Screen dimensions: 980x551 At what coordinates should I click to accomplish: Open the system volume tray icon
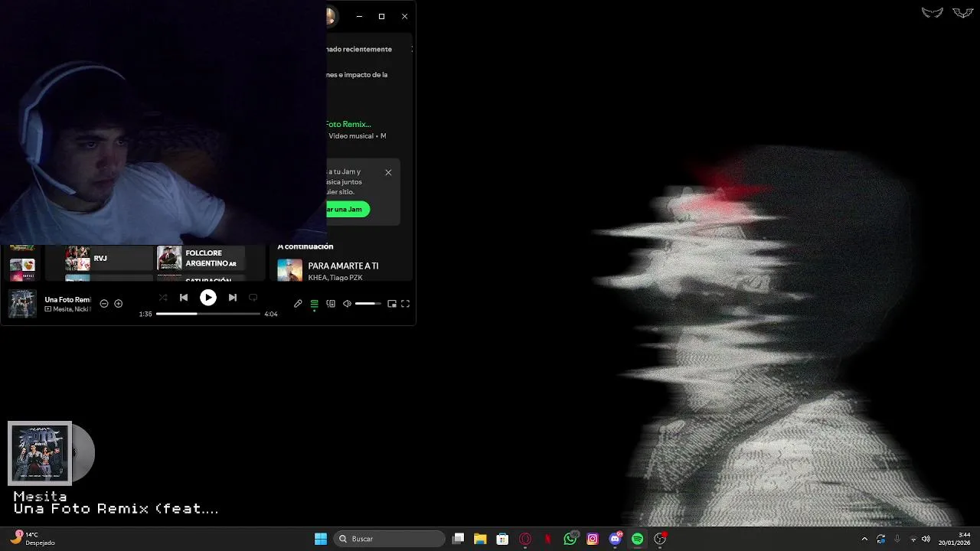(926, 539)
